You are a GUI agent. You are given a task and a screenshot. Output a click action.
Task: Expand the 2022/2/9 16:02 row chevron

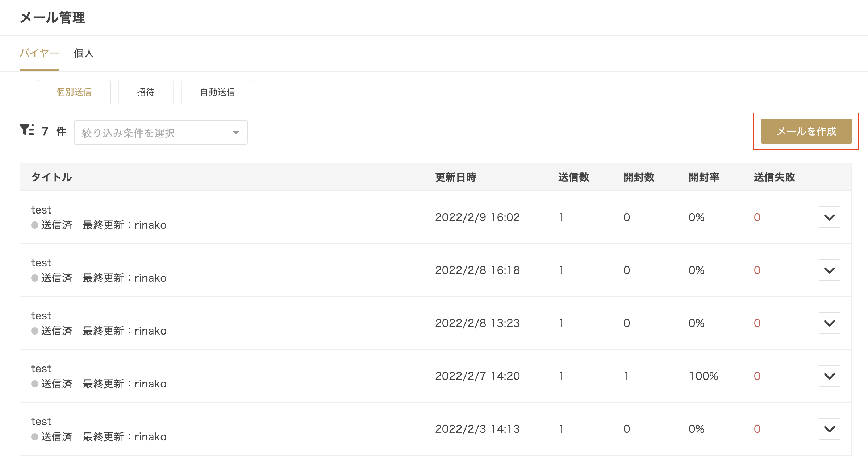pos(829,217)
